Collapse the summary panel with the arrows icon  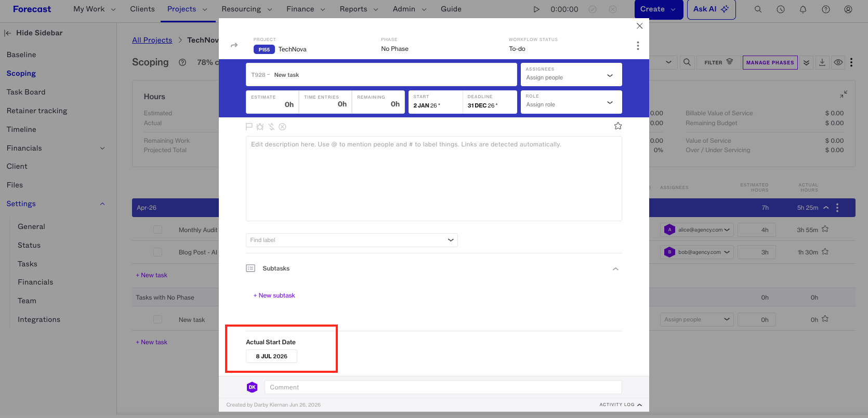(844, 94)
